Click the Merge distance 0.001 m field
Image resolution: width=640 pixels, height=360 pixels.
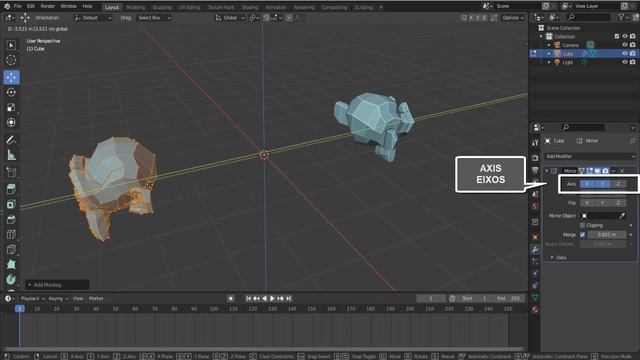point(607,235)
